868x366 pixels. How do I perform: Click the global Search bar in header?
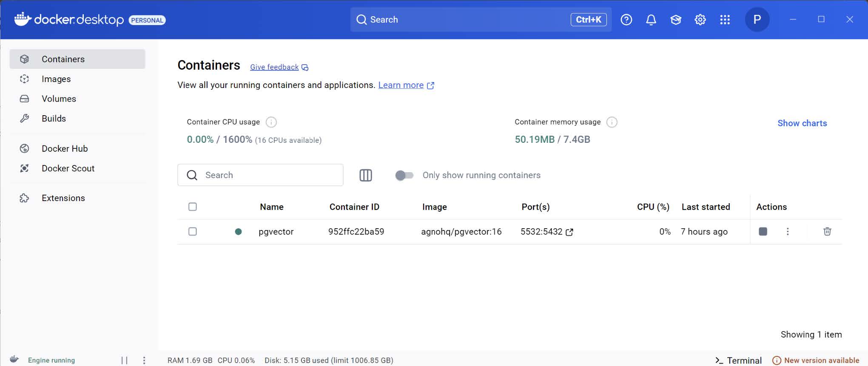[481, 20]
